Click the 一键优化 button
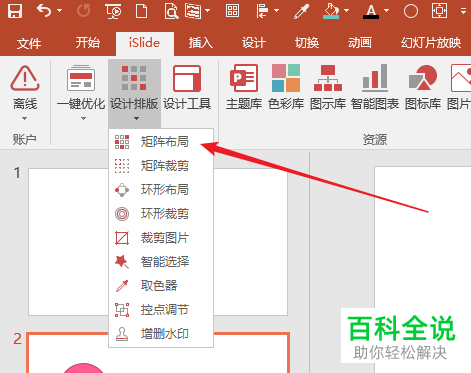This screenshot has height=373, width=471. pos(81,92)
